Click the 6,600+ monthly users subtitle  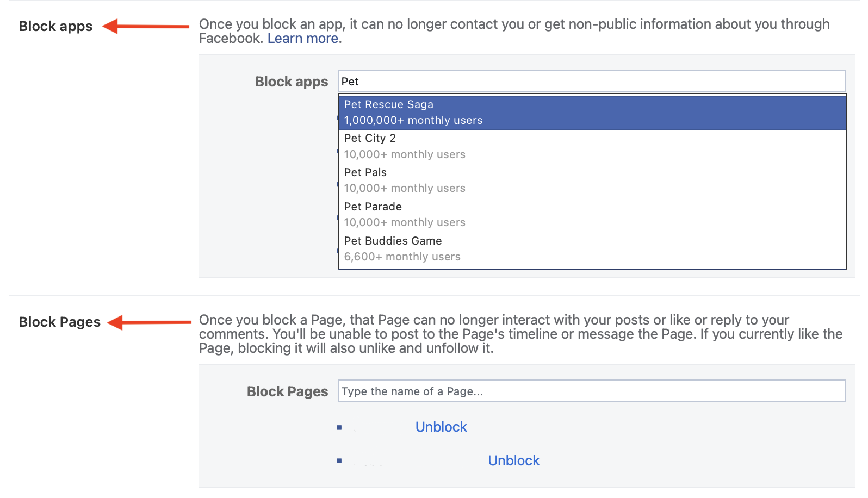point(402,257)
